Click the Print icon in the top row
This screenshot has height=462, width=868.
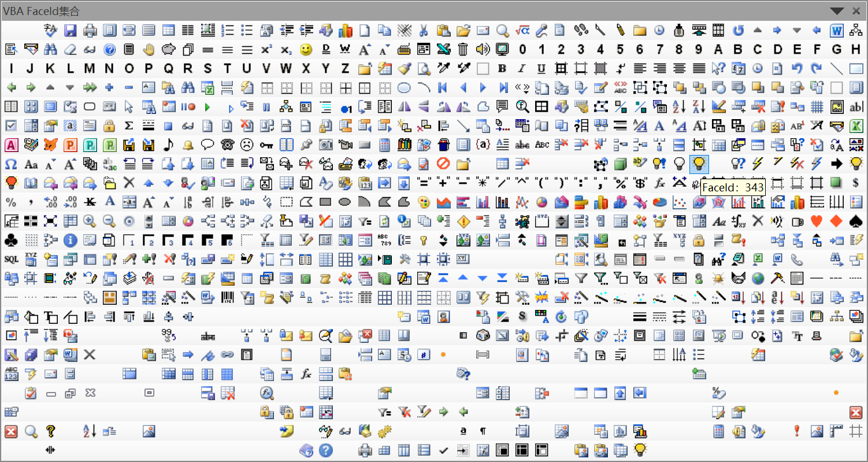pyautogui.click(x=90, y=30)
